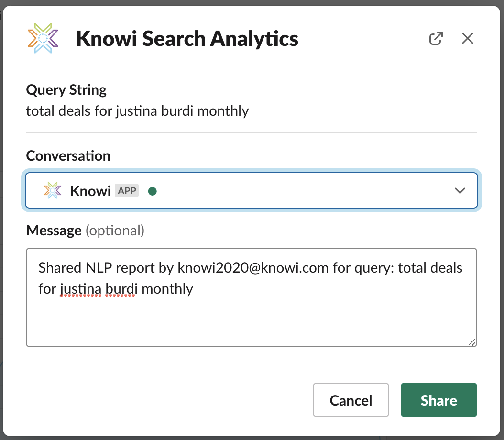This screenshot has height=440, width=504.
Task: Click the Knowi app icon in Conversation field
Action: point(52,191)
